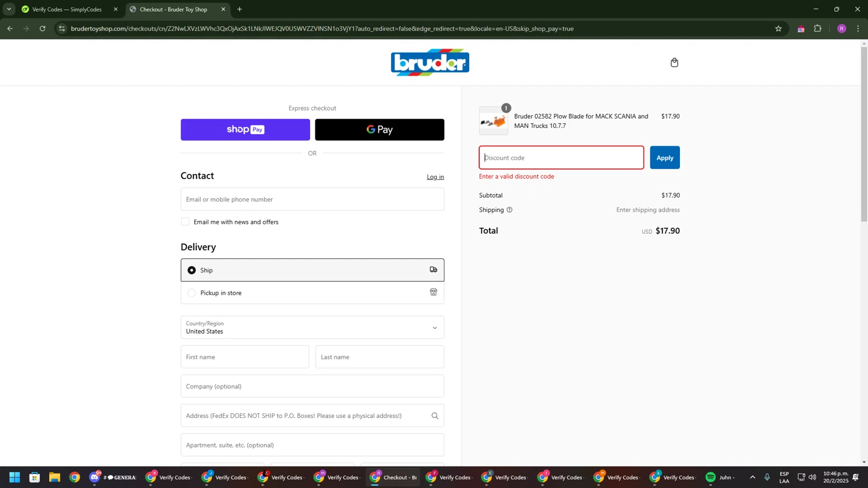This screenshot has width=868, height=488.
Task: Click the Plow Blade product thumbnail
Action: [494, 121]
